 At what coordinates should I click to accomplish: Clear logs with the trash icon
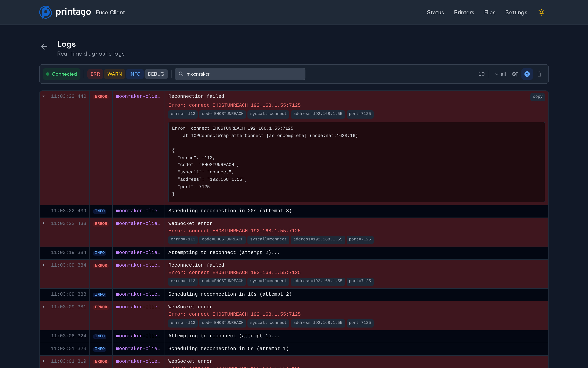(x=539, y=74)
